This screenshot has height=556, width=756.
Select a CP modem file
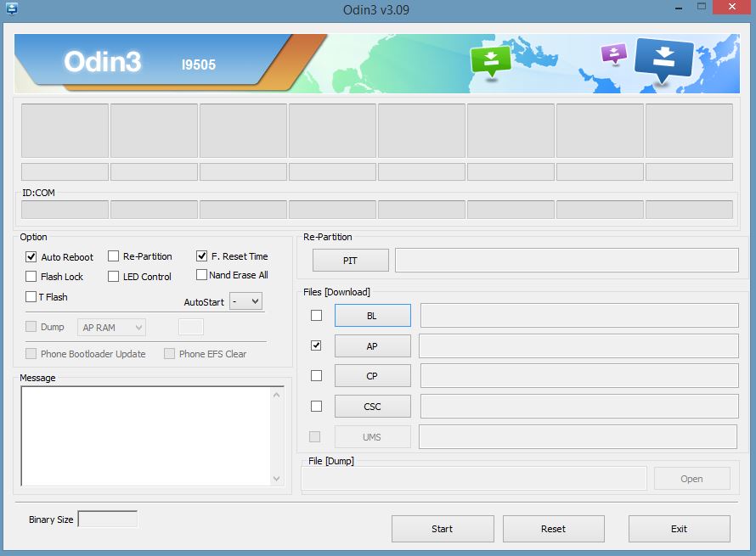pyautogui.click(x=373, y=376)
